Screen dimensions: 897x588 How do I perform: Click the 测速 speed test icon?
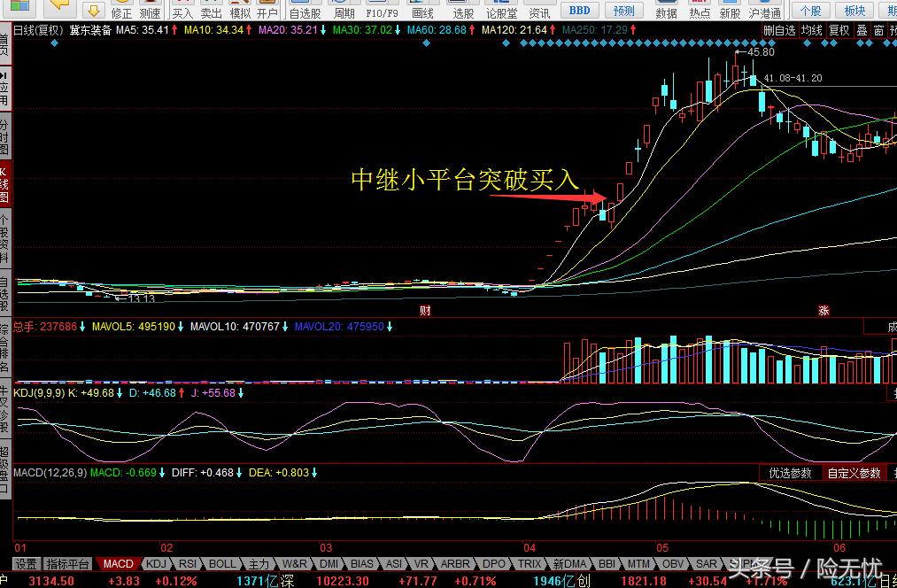[x=150, y=10]
